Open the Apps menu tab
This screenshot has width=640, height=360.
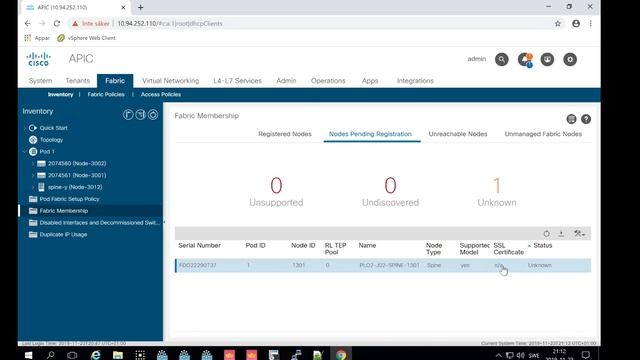370,81
